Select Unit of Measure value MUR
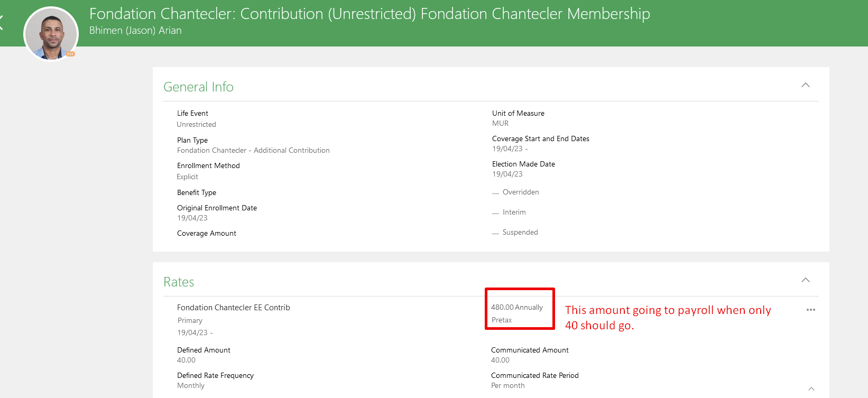Screen dimensions: 868x398 tap(500, 123)
